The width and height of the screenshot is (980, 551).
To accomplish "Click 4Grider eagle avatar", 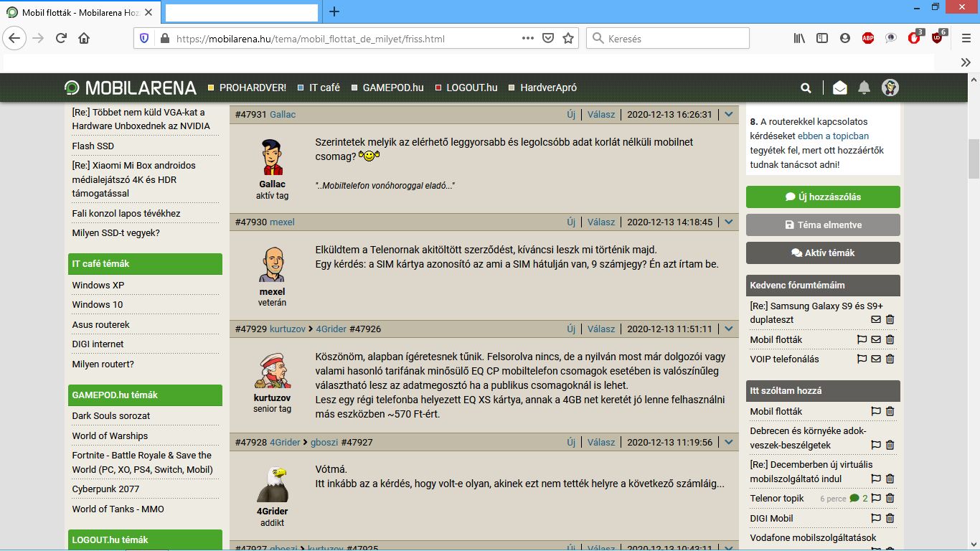I will (272, 484).
